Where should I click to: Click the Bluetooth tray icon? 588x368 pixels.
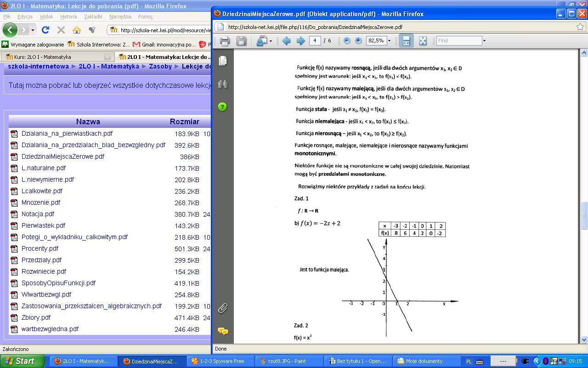point(546,362)
